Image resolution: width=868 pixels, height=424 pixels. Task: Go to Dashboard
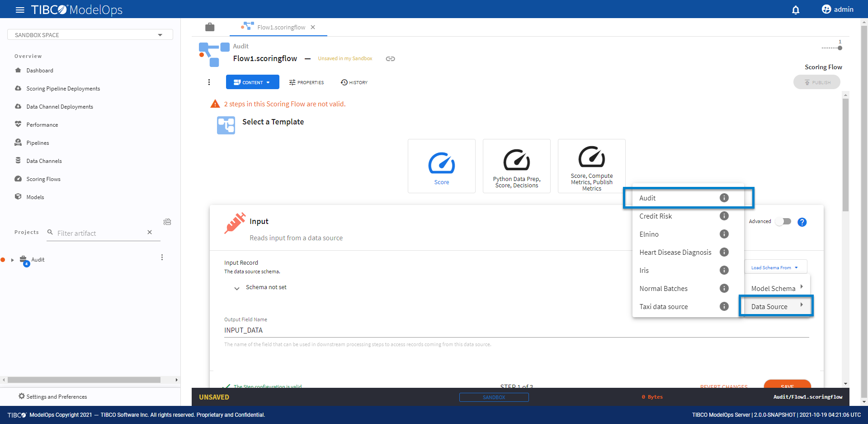(x=40, y=71)
